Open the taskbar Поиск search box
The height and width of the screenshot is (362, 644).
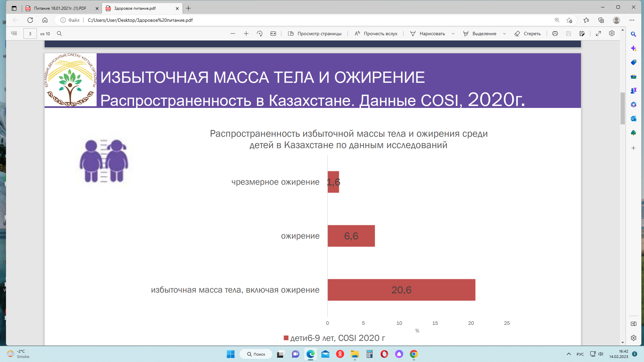256,354
